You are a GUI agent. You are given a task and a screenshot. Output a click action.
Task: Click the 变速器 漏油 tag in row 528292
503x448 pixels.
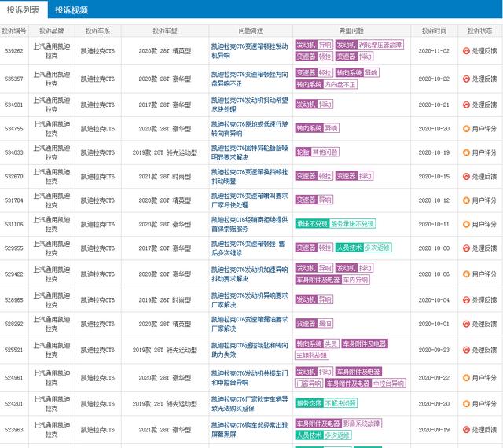[314, 324]
